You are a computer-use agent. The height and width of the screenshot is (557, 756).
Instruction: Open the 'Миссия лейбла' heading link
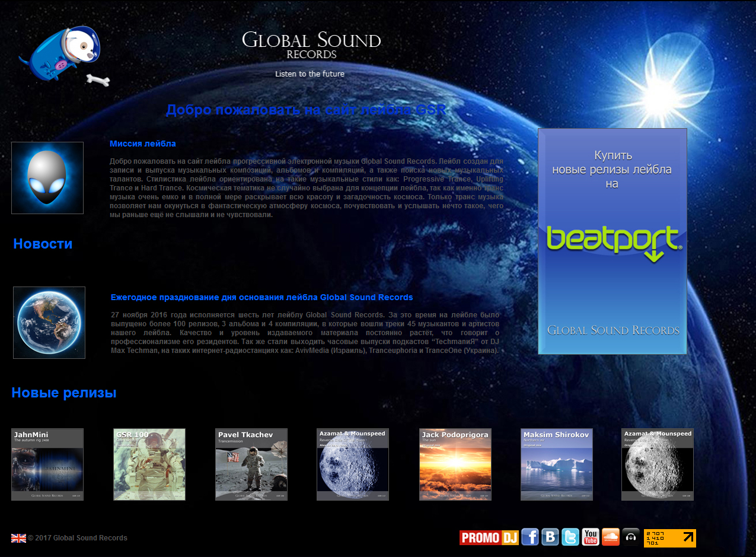pyautogui.click(x=143, y=144)
